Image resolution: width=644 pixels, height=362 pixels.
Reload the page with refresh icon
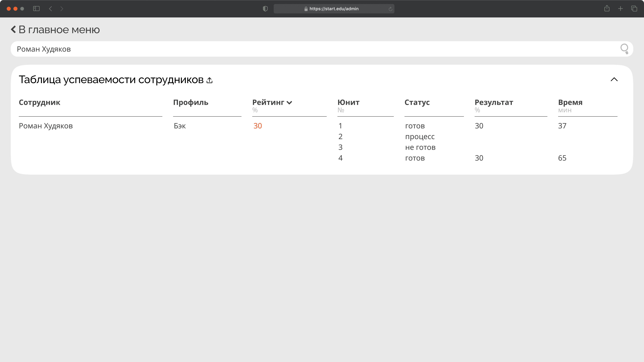click(390, 9)
